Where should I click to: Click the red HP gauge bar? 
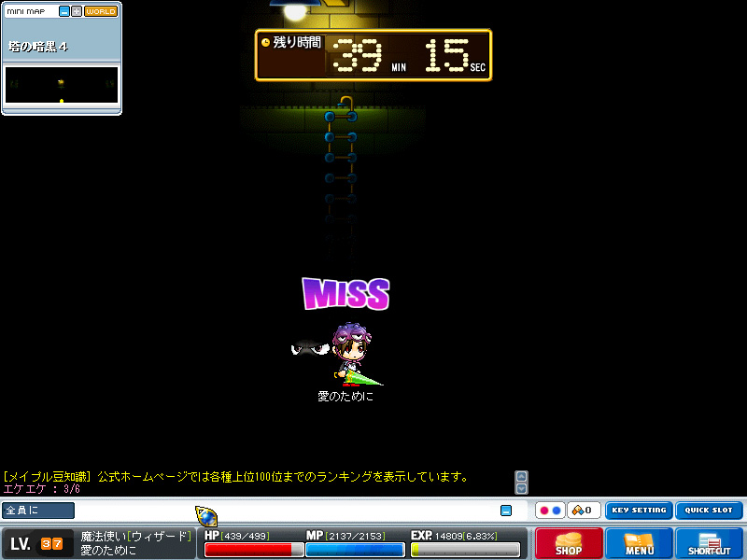click(254, 550)
